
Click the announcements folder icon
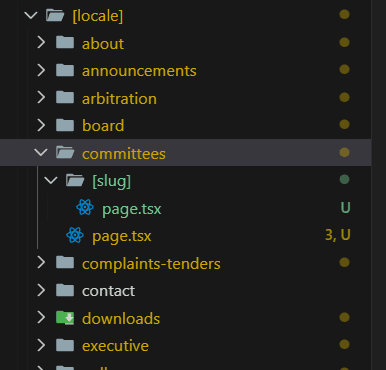click(65, 70)
